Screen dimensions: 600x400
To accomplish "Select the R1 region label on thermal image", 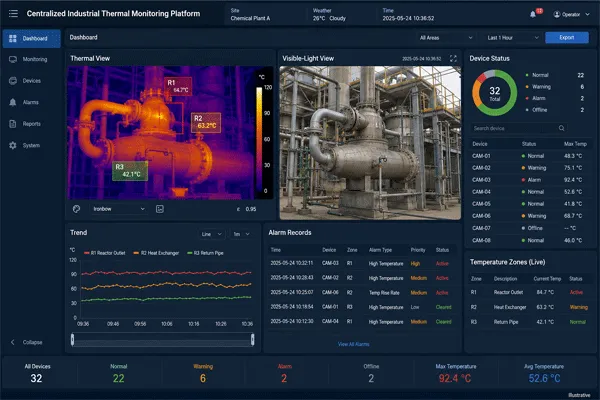I will 178,86.
